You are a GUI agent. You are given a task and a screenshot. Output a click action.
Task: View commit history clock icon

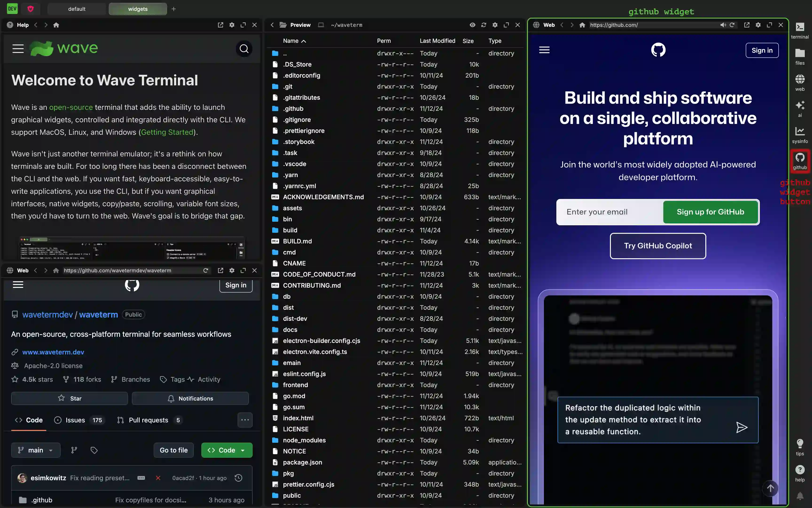pos(238,478)
